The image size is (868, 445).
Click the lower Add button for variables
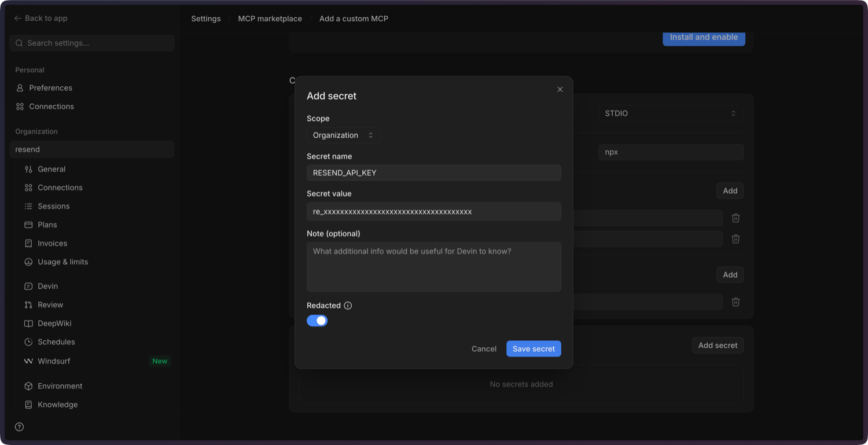coord(730,275)
